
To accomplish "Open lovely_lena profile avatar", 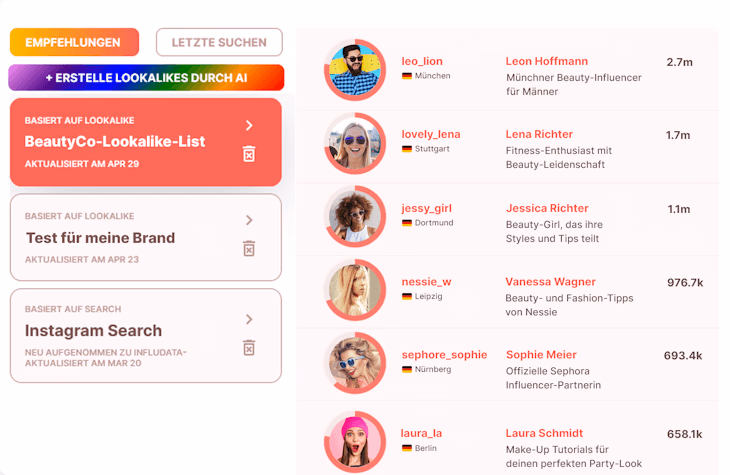I will 355,143.
